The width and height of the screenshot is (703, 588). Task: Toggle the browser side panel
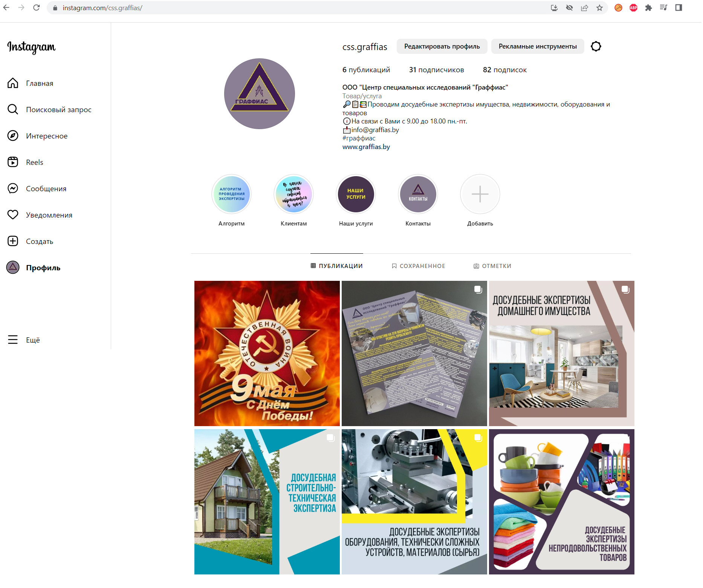(679, 8)
